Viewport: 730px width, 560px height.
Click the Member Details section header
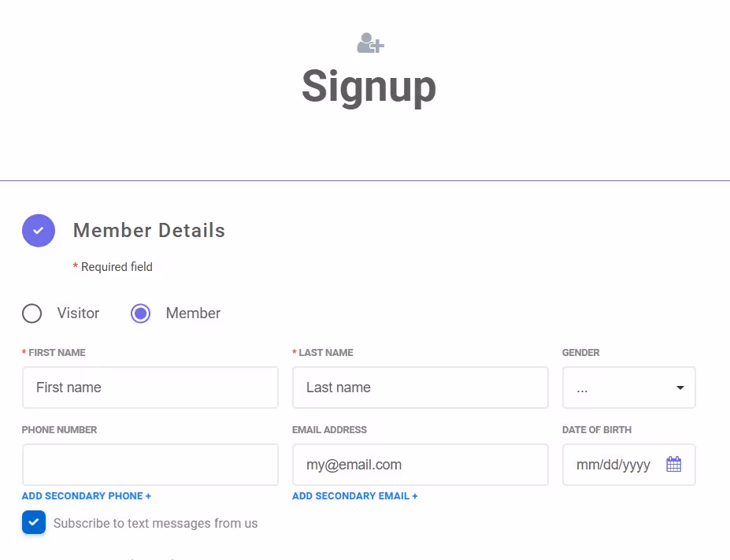point(149,230)
